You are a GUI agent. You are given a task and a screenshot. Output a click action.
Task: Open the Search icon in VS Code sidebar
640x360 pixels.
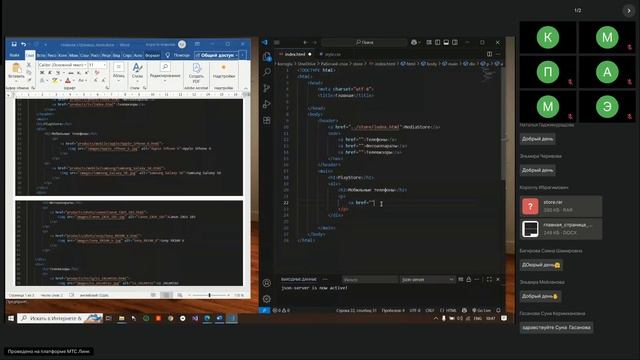(x=267, y=72)
